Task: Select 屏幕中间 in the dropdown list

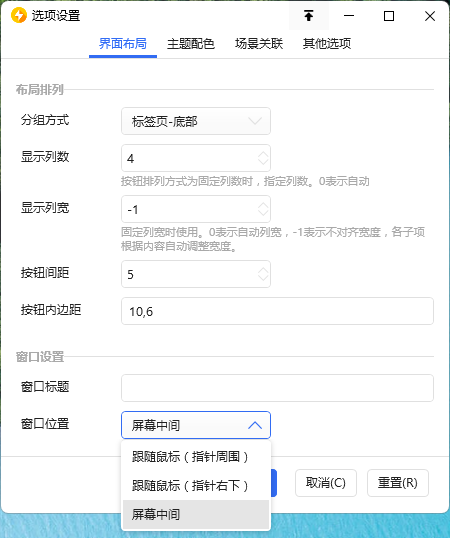Action: [x=196, y=514]
